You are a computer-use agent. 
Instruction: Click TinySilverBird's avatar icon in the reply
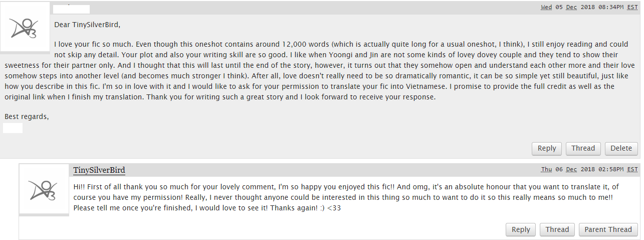(x=44, y=190)
